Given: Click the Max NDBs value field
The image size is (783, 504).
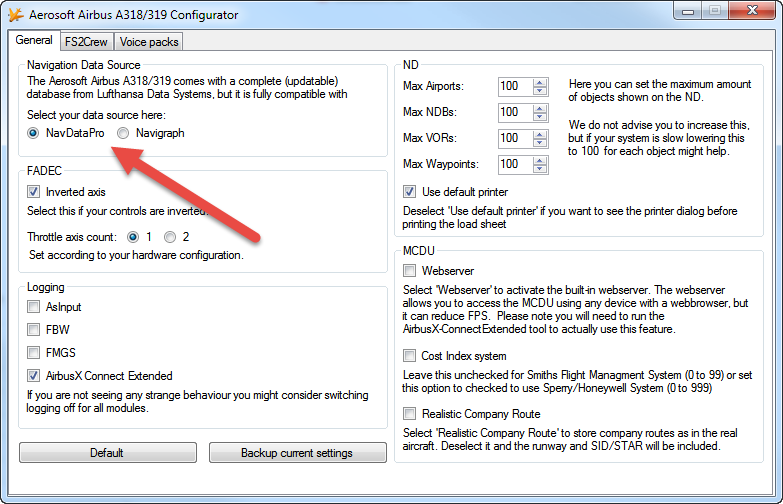Looking at the screenshot, I should click(x=515, y=112).
